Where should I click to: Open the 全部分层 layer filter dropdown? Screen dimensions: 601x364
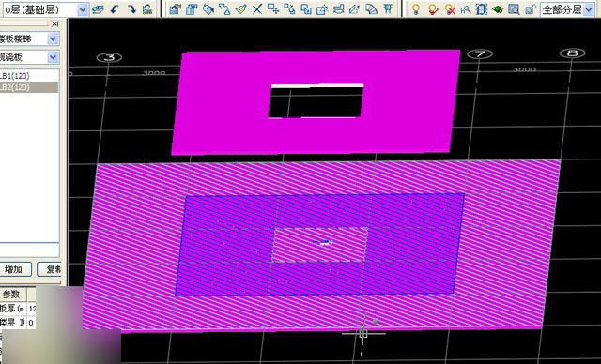pyautogui.click(x=567, y=9)
